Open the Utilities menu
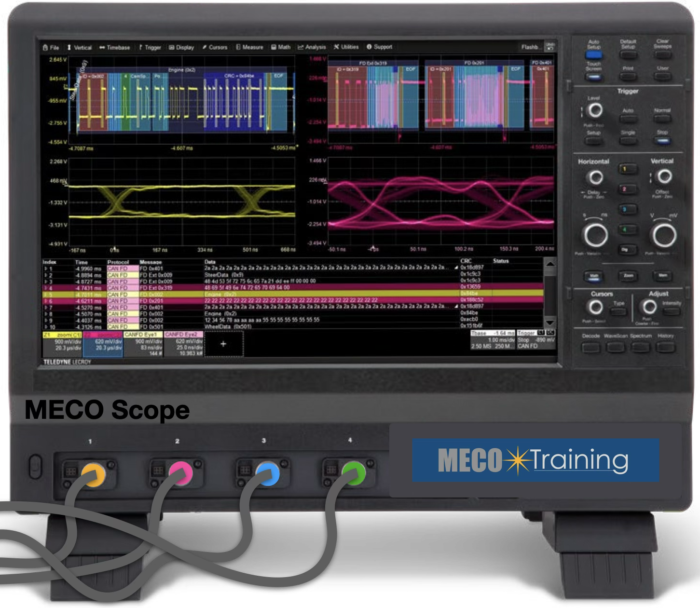This screenshot has height=608, width=700. [346, 47]
